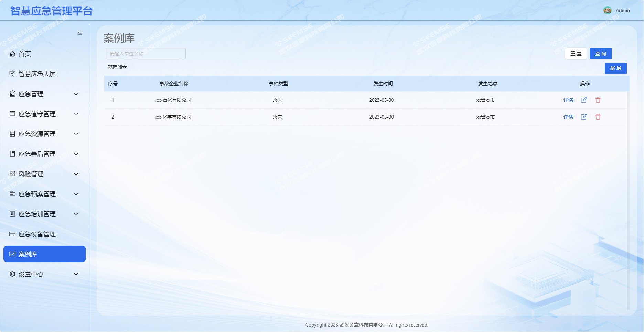Expand the 风险管理 submenu arrow
Image resolution: width=644 pixels, height=332 pixels.
click(x=76, y=174)
